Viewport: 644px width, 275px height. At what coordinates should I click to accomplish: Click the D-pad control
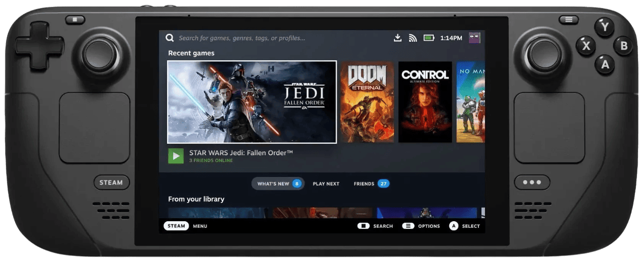39,46
